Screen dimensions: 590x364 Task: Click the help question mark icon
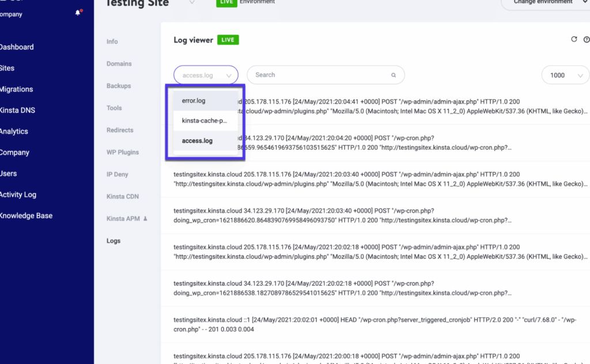[586, 40]
